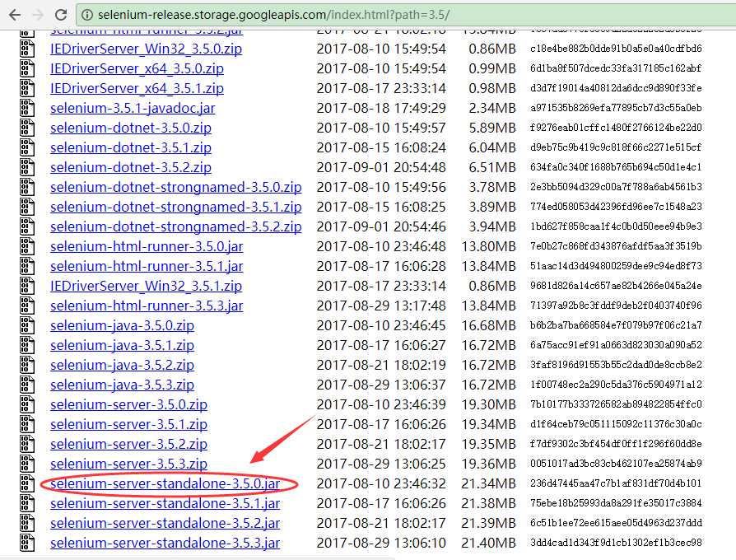The height and width of the screenshot is (560, 736).
Task: Download selenium-server-3.5.2.zip
Action: pos(128,444)
